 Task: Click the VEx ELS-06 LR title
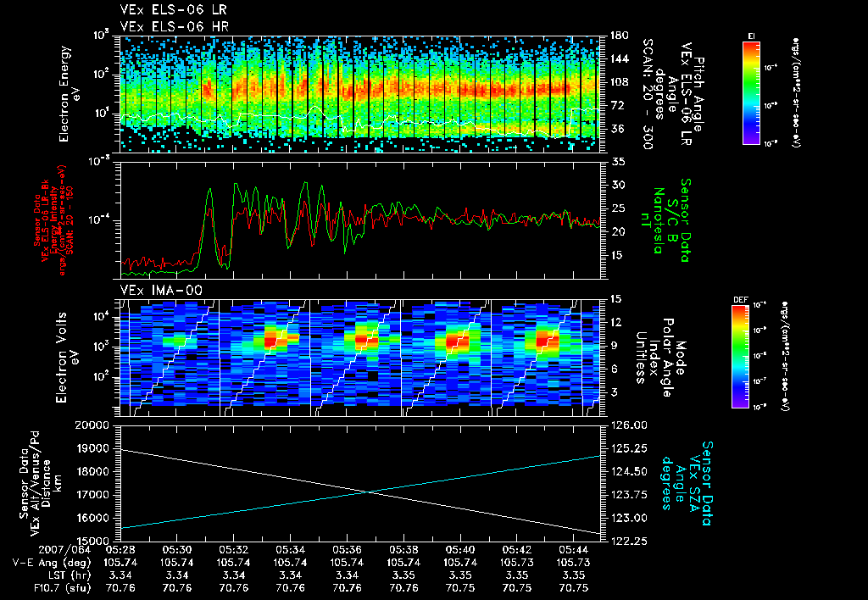tap(173, 10)
